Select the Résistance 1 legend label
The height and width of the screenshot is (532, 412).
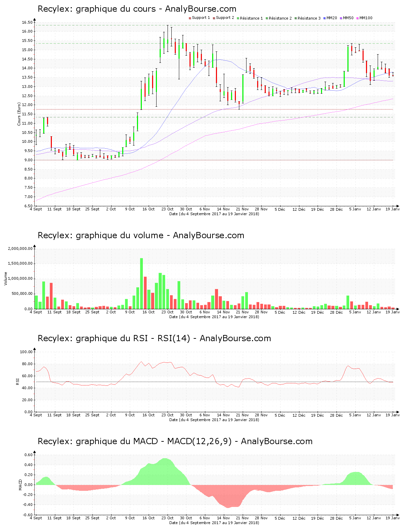tap(251, 18)
